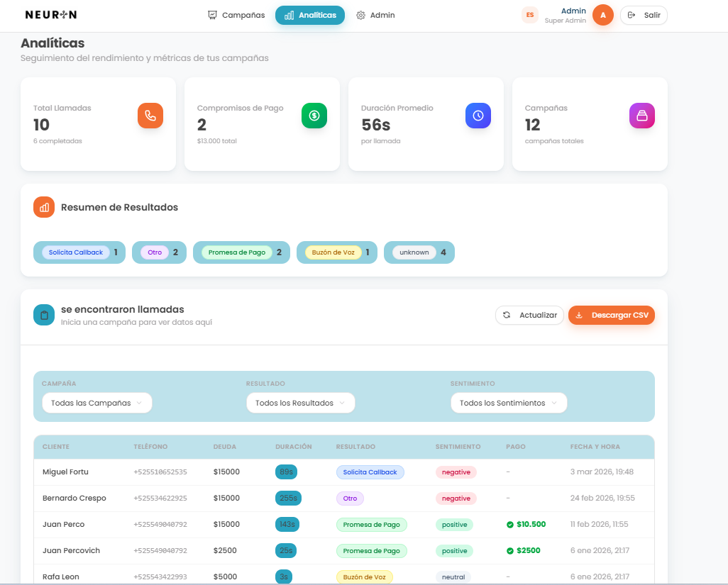Click the ES language badge in the header

[x=529, y=15]
